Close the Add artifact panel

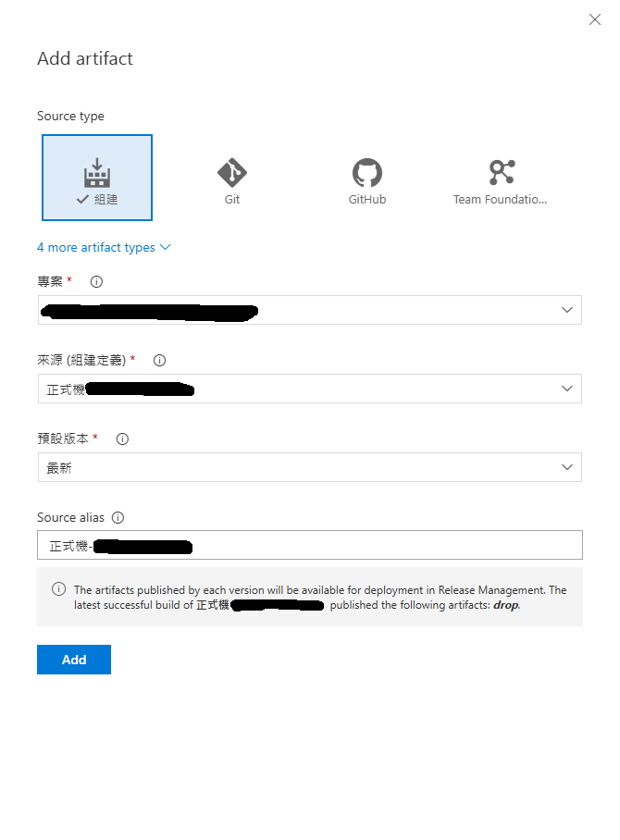tap(595, 19)
